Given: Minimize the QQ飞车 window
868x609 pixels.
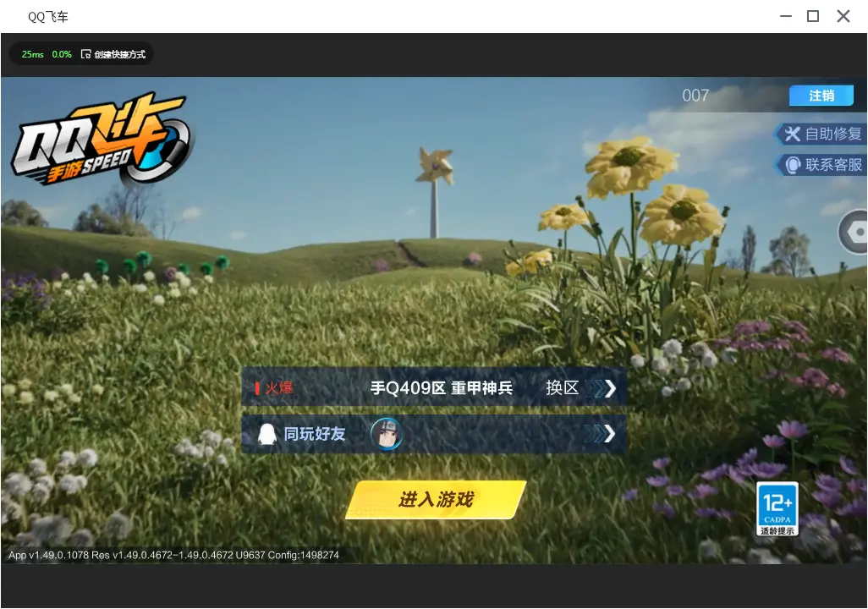Looking at the screenshot, I should coord(786,16).
